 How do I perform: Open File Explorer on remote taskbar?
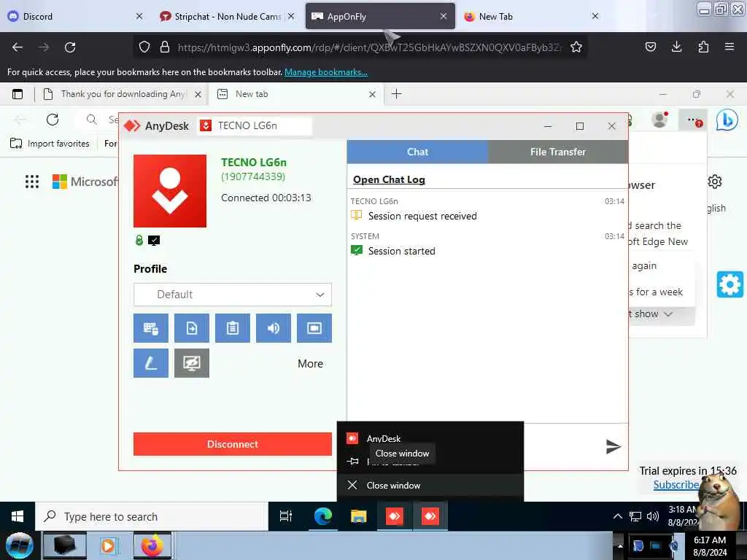[359, 516]
